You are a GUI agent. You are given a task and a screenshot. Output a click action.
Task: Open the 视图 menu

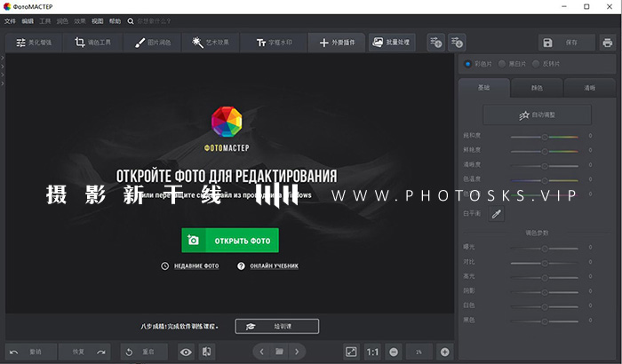tap(97, 21)
